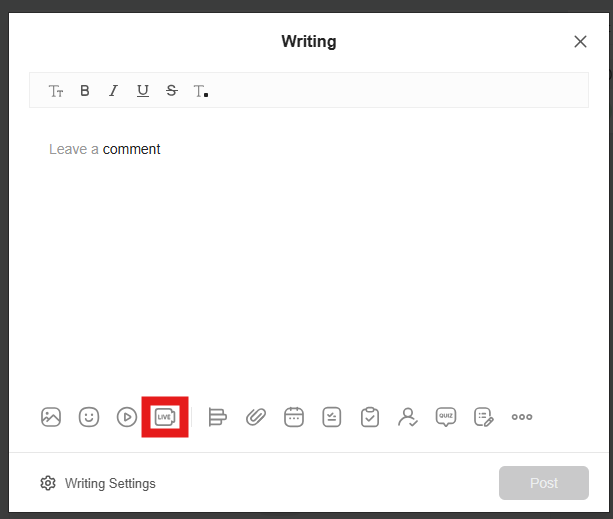The height and width of the screenshot is (519, 613).
Task: Start a LIVE broadcast from the toolbar
Action: click(165, 417)
